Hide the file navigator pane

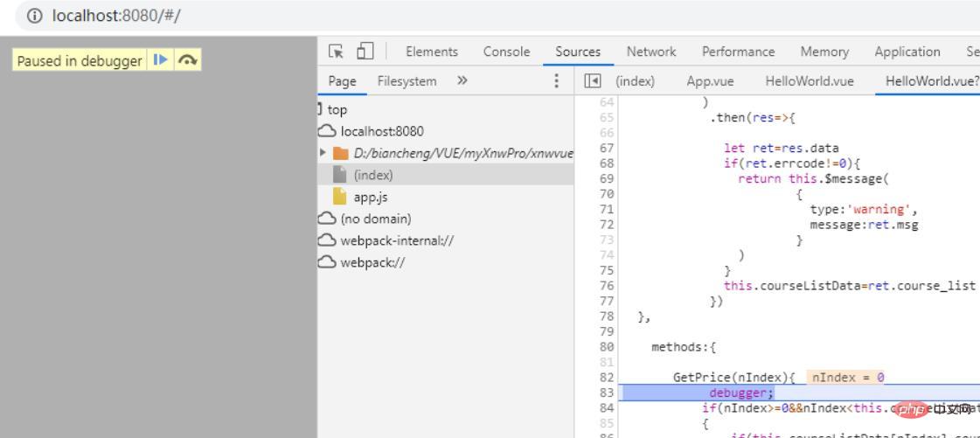click(593, 81)
